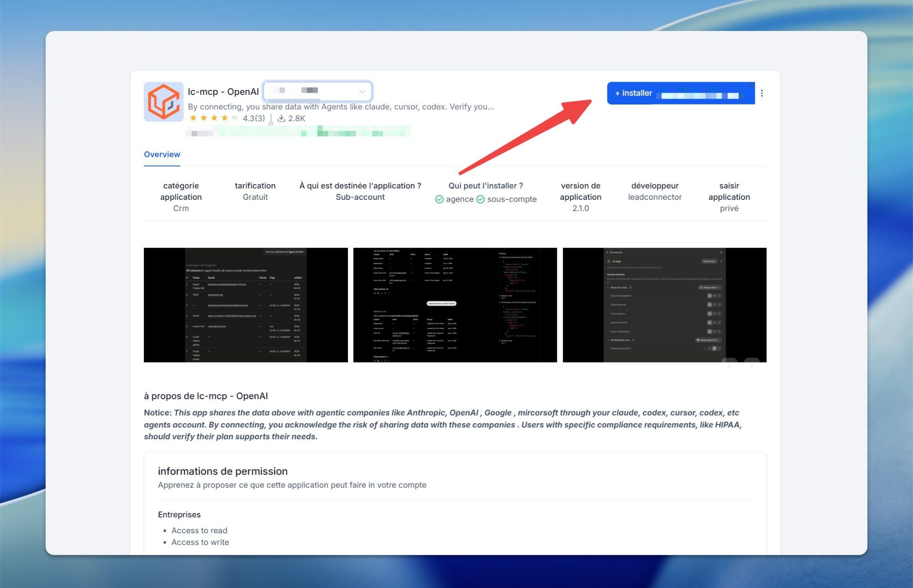Viewport: 913px width, 588px height.
Task: Open the three-dot more options menu
Action: [x=761, y=93]
